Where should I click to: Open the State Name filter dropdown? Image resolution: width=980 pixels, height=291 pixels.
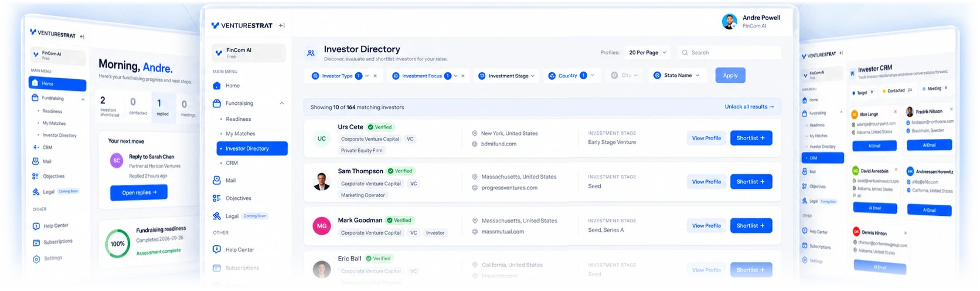point(677,75)
